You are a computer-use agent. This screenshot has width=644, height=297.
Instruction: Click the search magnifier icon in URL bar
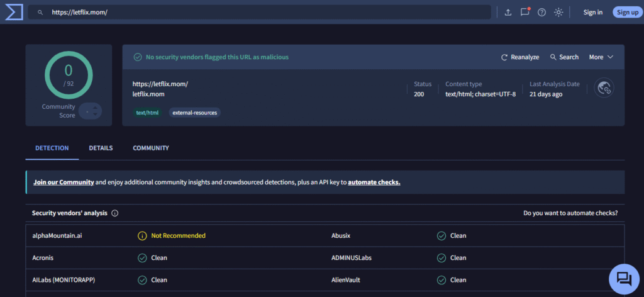40,13
